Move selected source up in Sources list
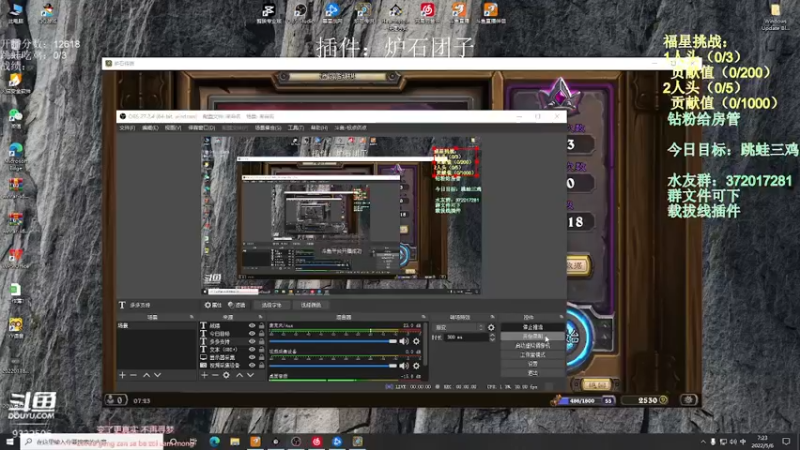The width and height of the screenshot is (800, 450). pos(239,375)
